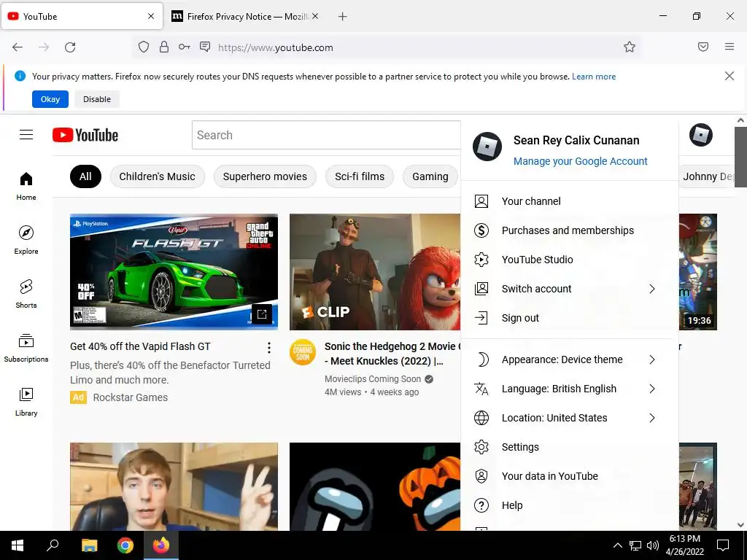Open Settings in the account menu

(569, 447)
